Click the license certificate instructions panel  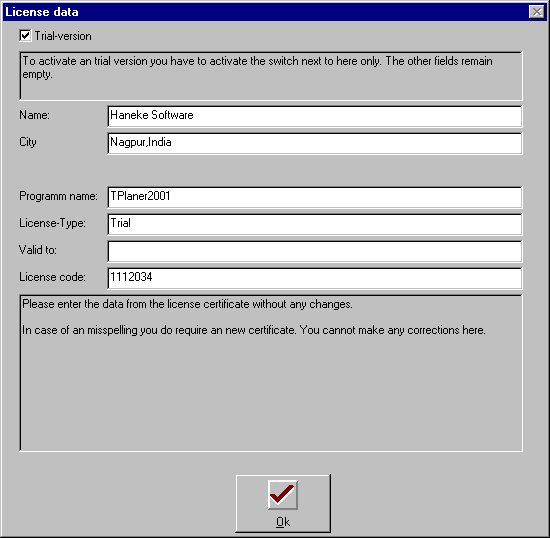pos(271,373)
